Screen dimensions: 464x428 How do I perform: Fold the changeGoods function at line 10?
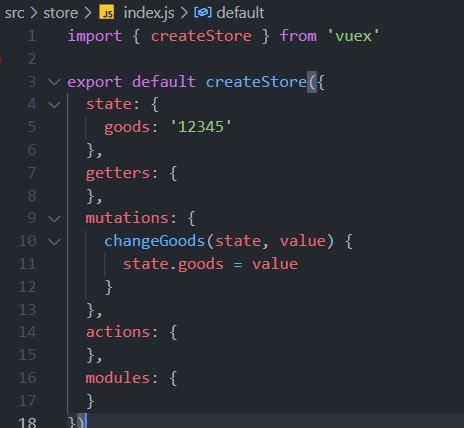tap(54, 241)
